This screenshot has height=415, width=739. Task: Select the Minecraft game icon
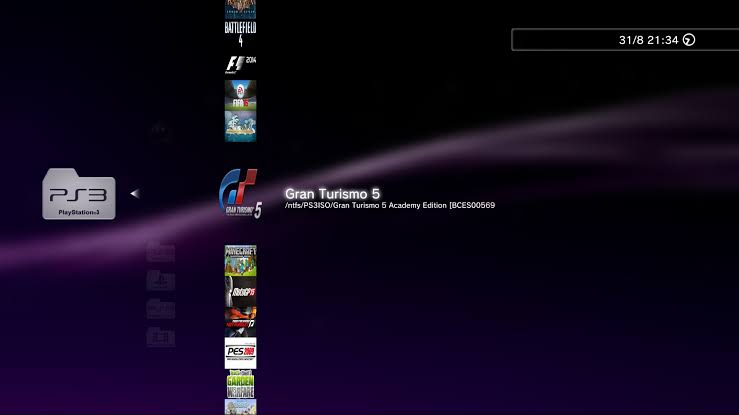pos(240,260)
